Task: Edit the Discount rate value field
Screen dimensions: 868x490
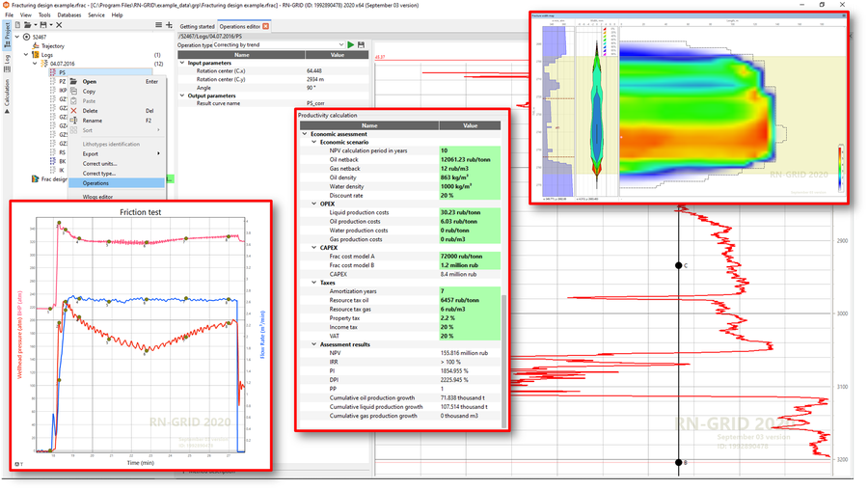Action: point(470,195)
